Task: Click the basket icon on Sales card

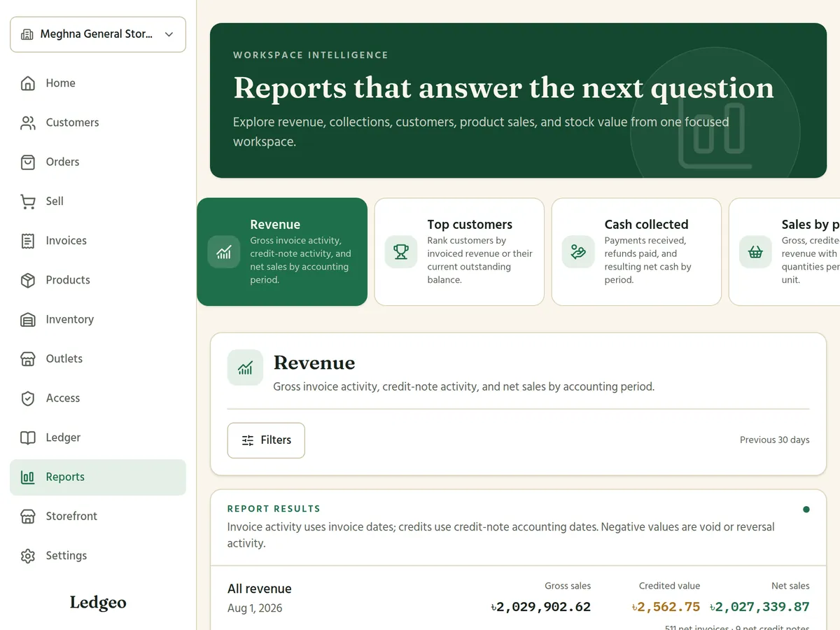Action: pyautogui.click(x=755, y=252)
